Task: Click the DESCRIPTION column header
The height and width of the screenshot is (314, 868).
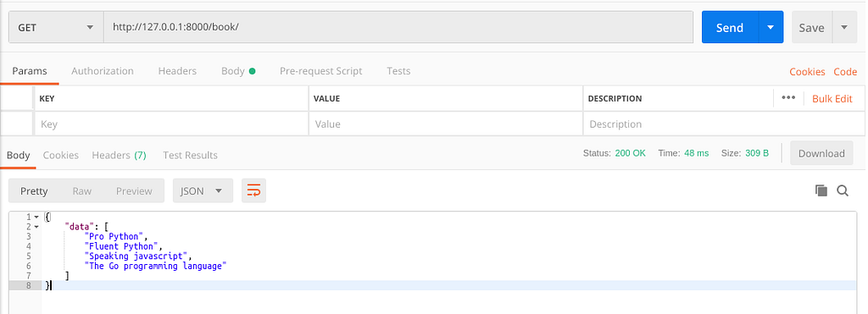Action: tap(615, 99)
